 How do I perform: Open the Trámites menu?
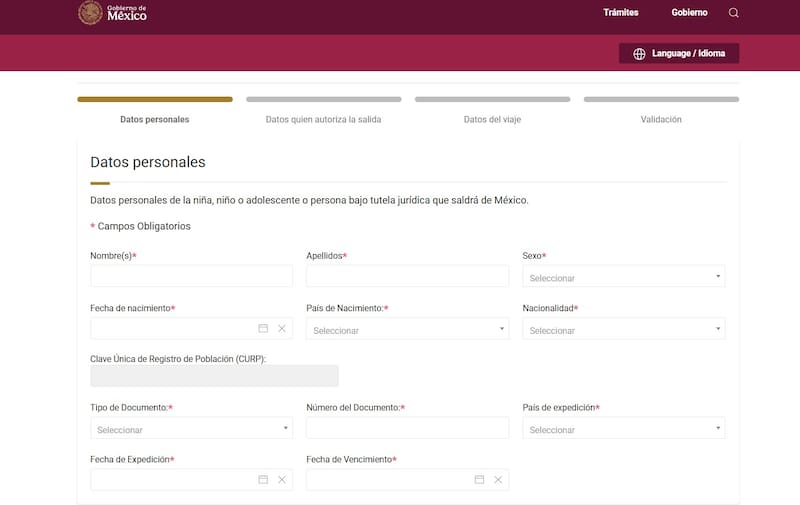click(x=620, y=12)
